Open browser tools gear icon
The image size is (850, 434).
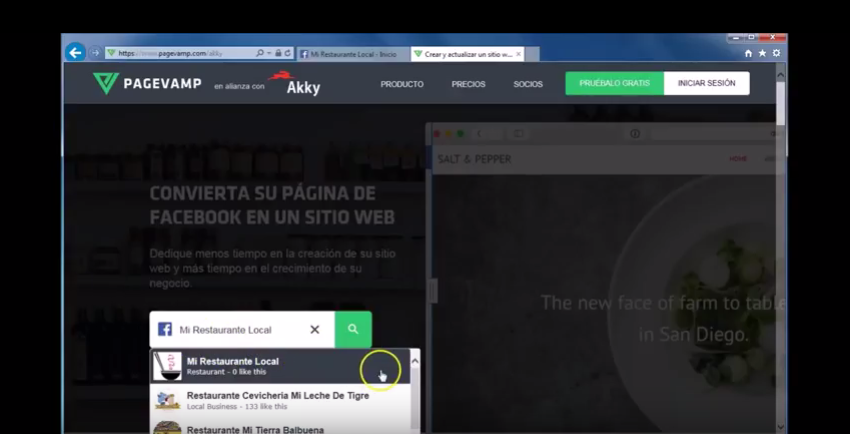(776, 54)
